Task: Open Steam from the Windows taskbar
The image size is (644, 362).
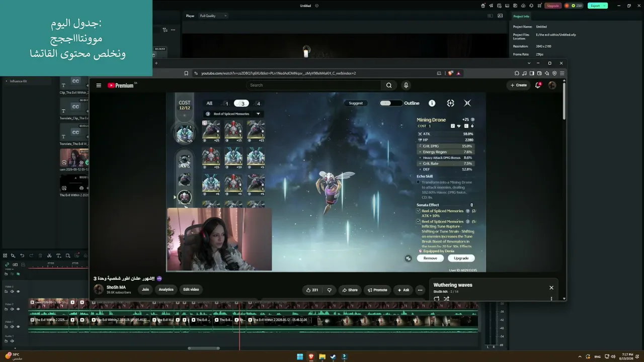Action: pyautogui.click(x=333, y=356)
